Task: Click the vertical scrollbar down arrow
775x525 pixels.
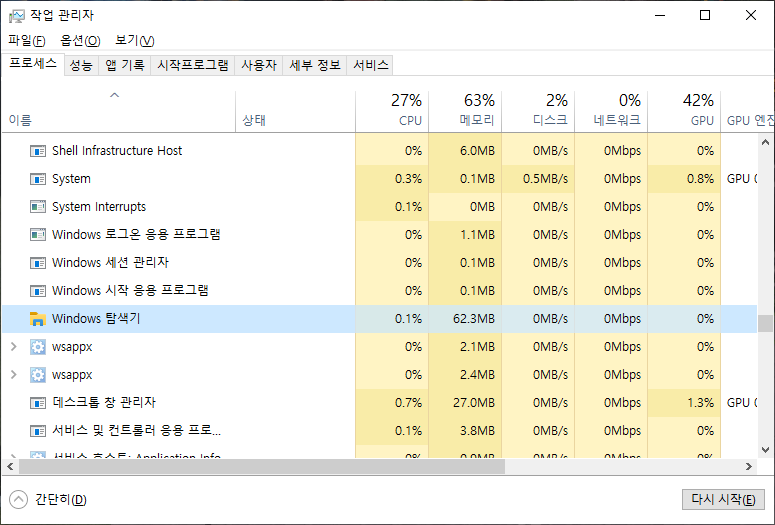Action: tap(766, 449)
